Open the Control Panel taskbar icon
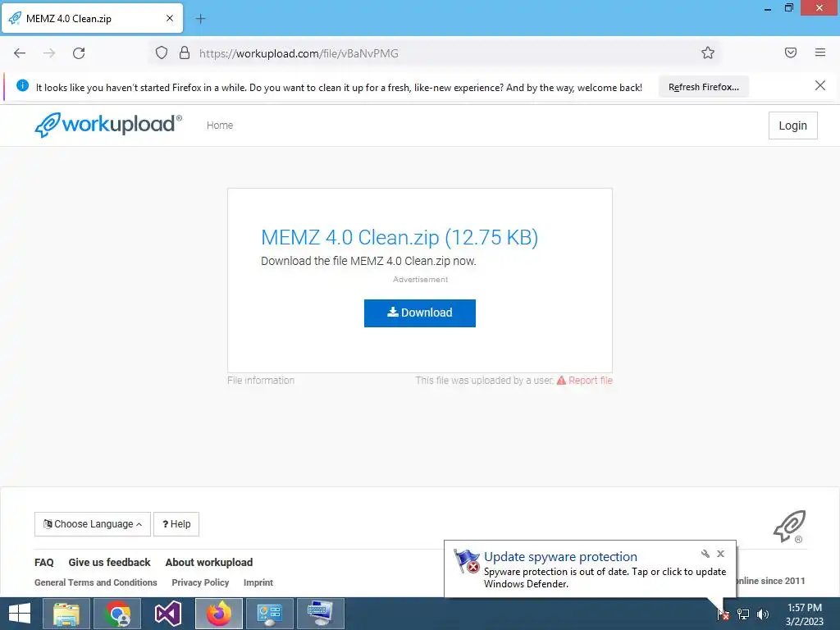 click(x=269, y=614)
